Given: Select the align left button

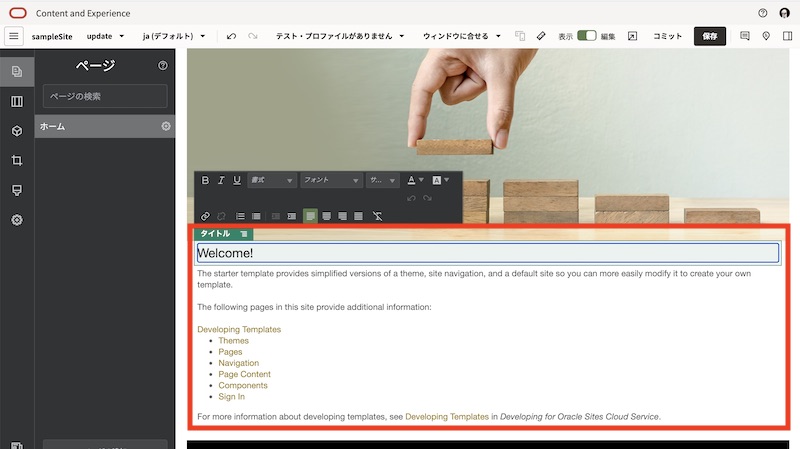Looking at the screenshot, I should point(310,216).
